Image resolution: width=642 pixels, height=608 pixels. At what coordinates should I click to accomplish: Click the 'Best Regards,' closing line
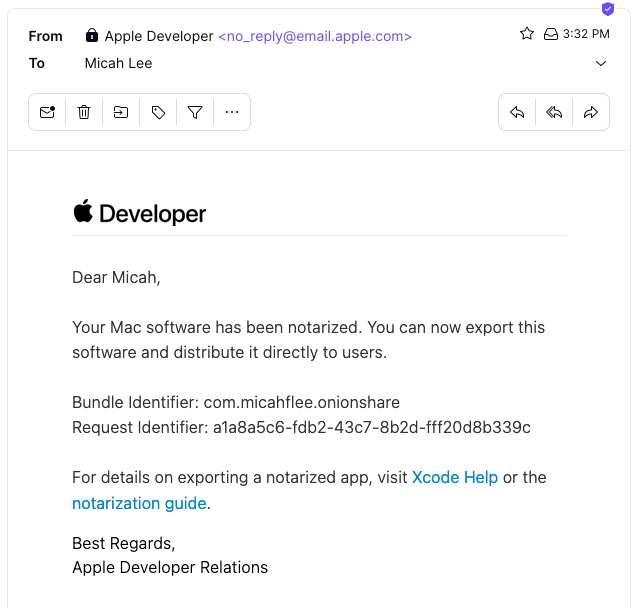(x=124, y=543)
